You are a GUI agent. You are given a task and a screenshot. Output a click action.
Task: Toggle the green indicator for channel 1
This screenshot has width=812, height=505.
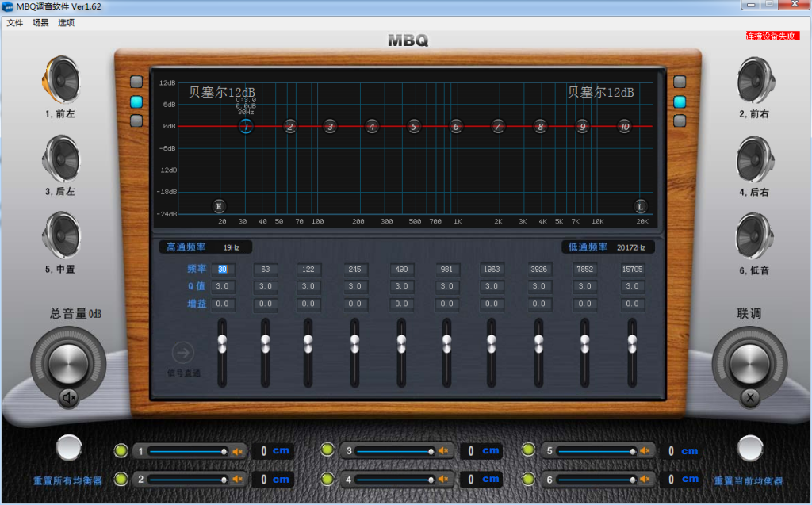tap(121, 450)
